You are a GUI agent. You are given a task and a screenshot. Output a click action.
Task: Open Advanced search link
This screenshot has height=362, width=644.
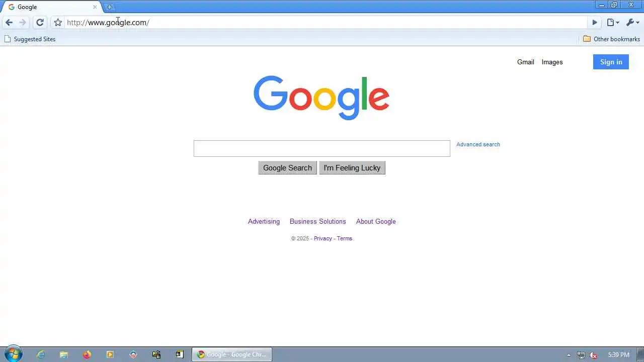(478, 144)
